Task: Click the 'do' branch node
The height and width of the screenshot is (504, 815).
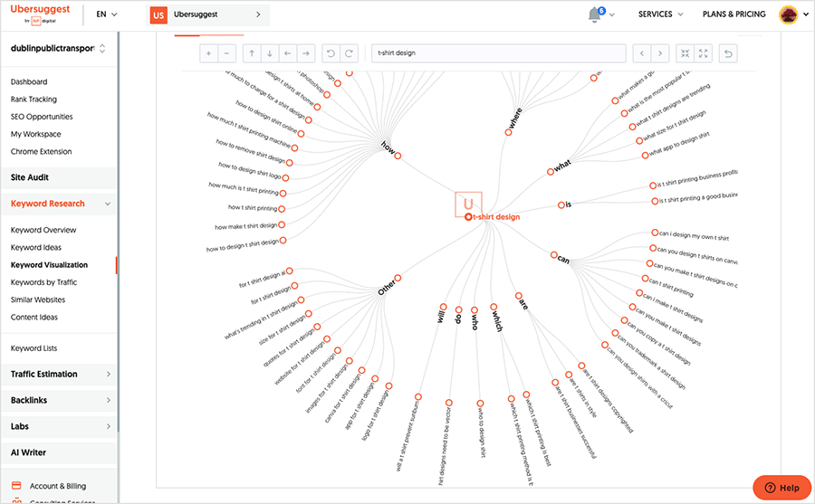Action: (458, 310)
